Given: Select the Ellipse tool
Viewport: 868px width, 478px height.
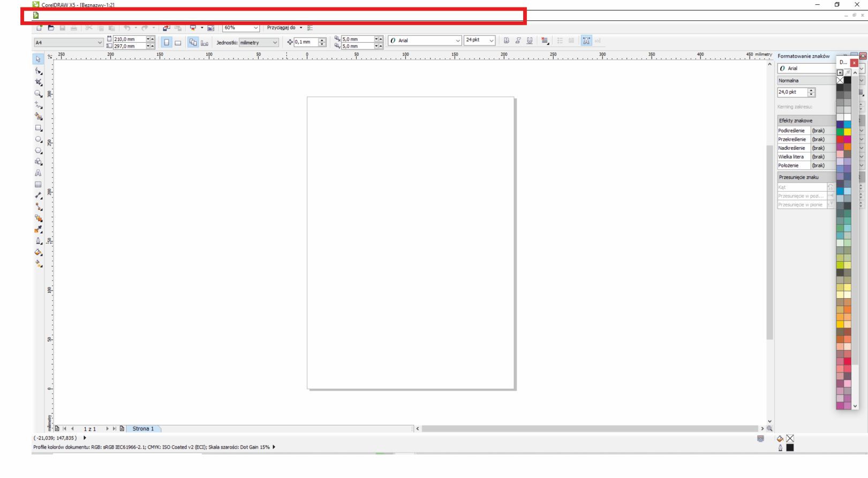Looking at the screenshot, I should point(38,139).
